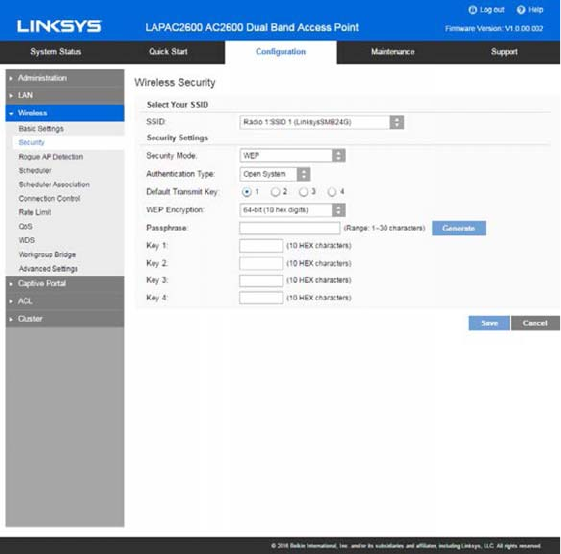Open Basic Settings under Wireless
561x554 pixels.
click(x=41, y=129)
